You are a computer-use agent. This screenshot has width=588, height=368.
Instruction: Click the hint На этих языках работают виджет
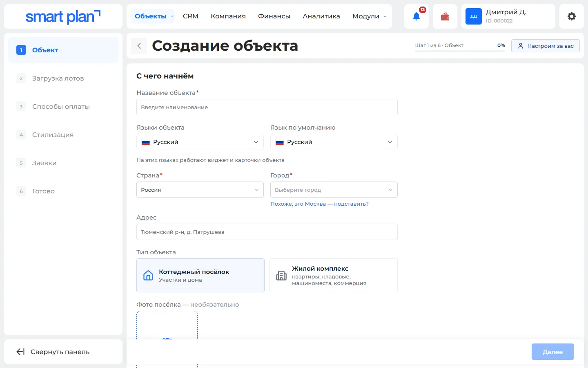pyautogui.click(x=210, y=160)
